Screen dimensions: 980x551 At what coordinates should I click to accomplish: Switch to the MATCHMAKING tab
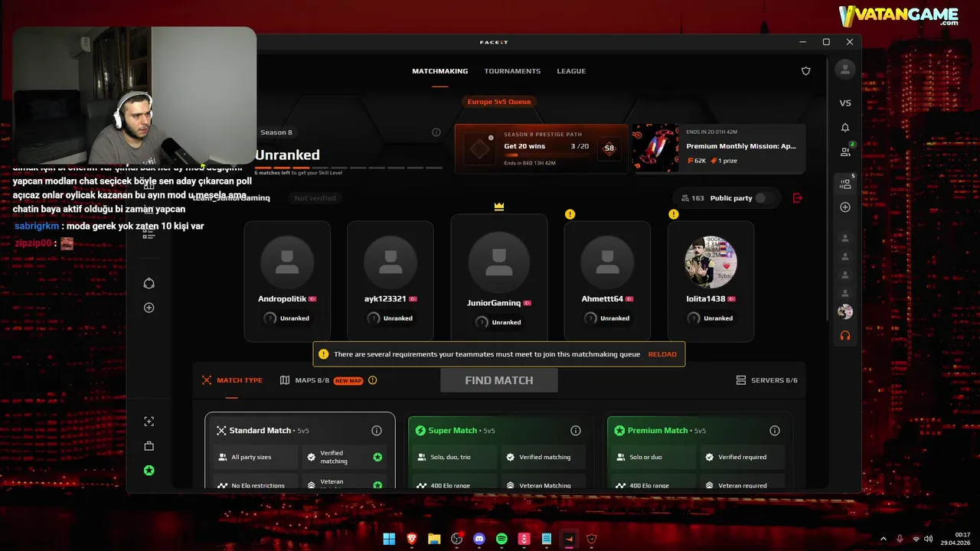440,71
